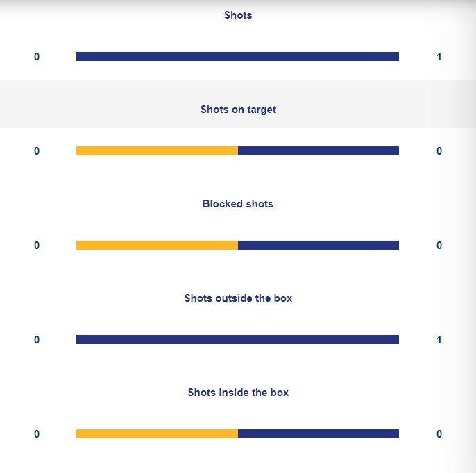476x473 pixels.
Task: Click the Shots inside the box label
Action: [x=238, y=393]
